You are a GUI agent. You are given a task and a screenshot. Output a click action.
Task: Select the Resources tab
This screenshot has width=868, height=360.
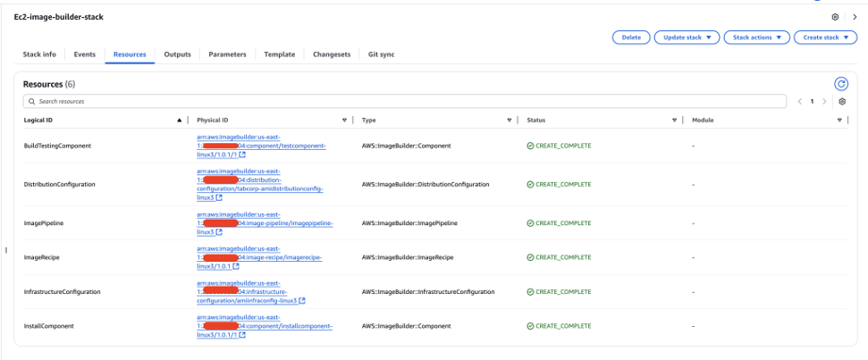(x=129, y=55)
